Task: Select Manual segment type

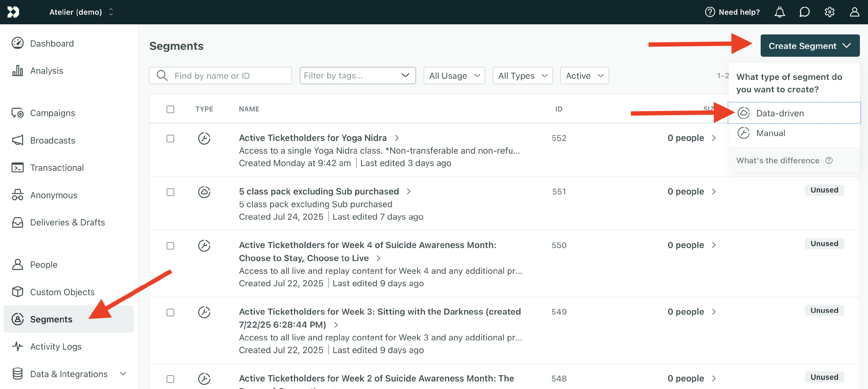Action: pos(794,133)
